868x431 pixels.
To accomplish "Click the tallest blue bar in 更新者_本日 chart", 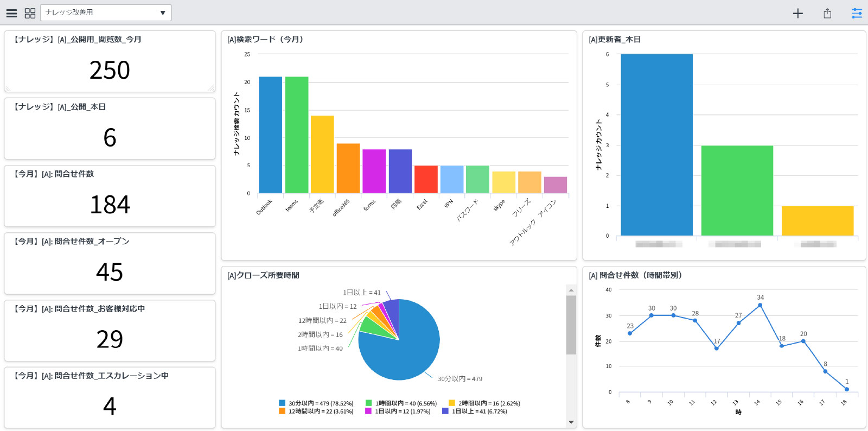I will [x=656, y=145].
